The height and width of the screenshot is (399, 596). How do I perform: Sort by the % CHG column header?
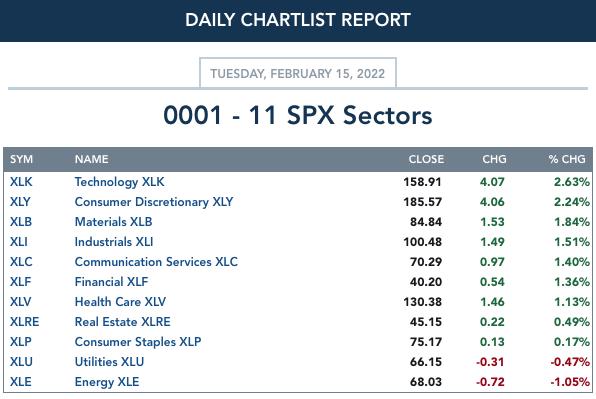coord(567,159)
